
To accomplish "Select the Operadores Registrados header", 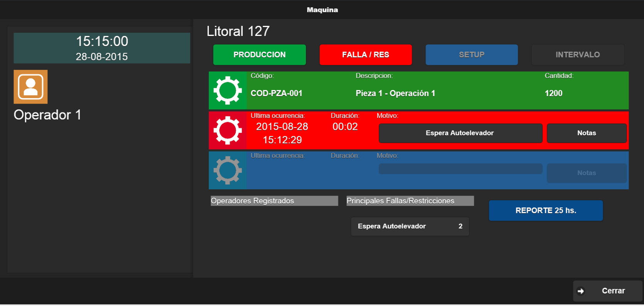I will [x=274, y=201].
